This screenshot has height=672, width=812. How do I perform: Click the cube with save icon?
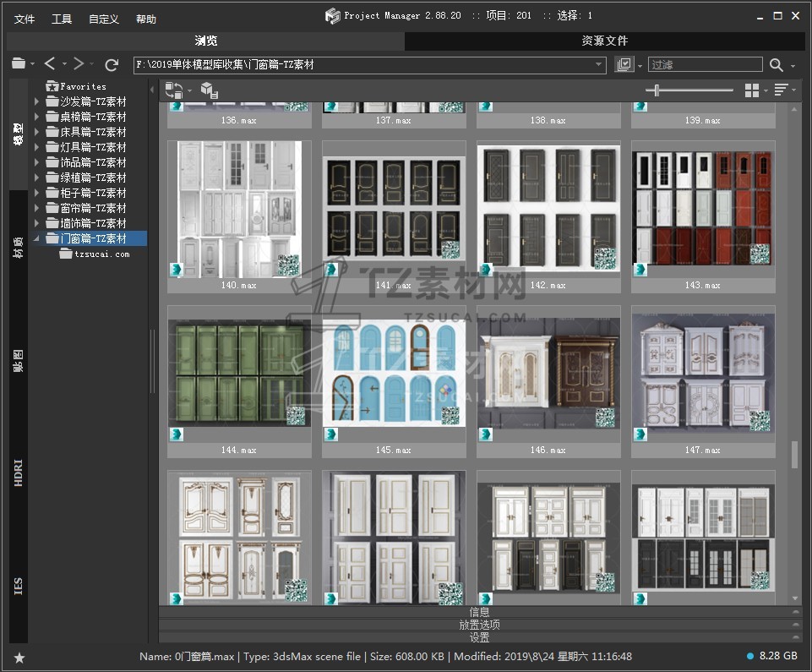[210, 90]
